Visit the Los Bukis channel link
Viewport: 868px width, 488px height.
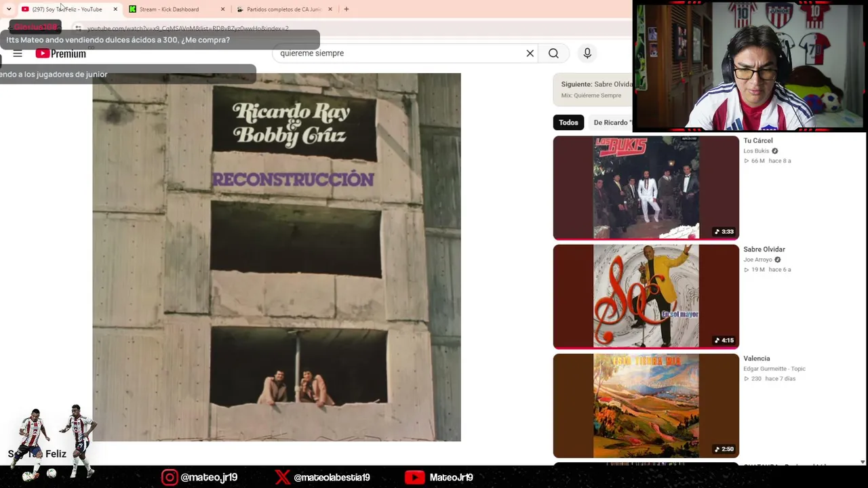(x=756, y=151)
